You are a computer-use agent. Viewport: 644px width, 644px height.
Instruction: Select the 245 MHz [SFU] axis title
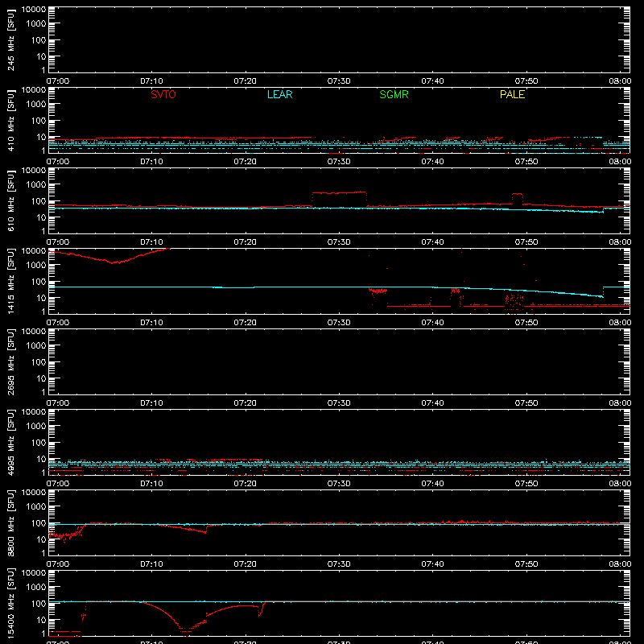click(11, 39)
